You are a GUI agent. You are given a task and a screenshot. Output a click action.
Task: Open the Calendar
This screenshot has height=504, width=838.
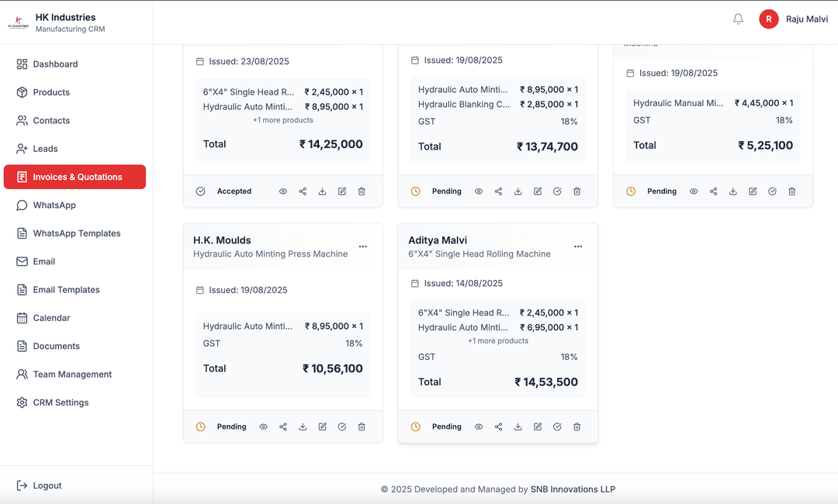click(x=74, y=318)
